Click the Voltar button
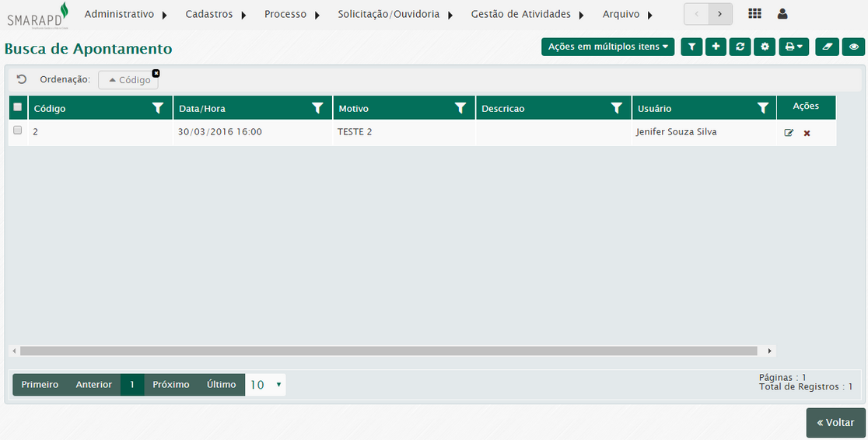 835,423
